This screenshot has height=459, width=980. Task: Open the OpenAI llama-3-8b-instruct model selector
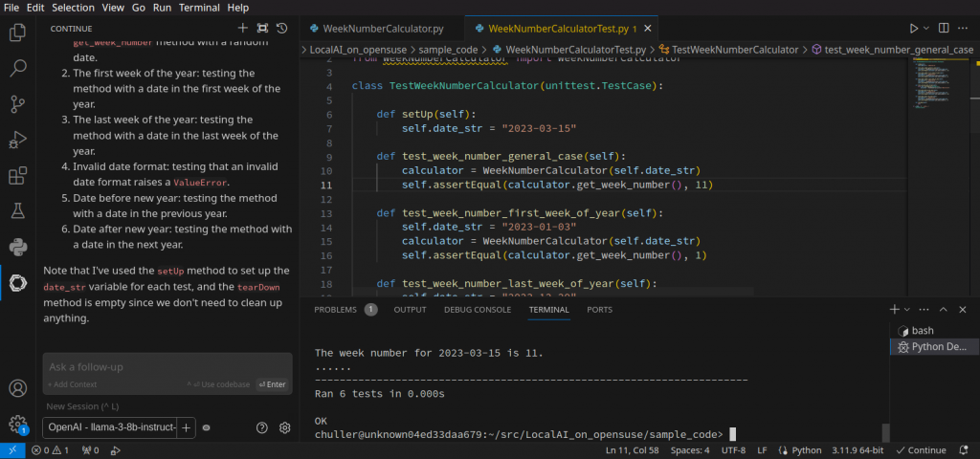[110, 427]
